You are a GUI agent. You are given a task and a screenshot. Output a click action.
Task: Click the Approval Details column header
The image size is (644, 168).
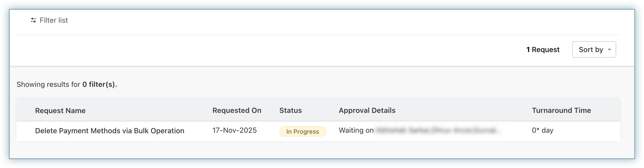[x=367, y=110]
